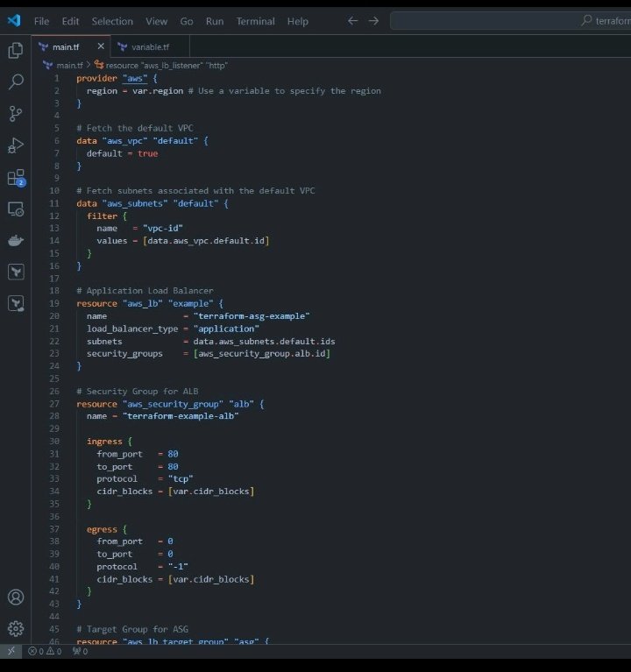Open the Go menu
This screenshot has height=672, width=631.
pyautogui.click(x=187, y=21)
